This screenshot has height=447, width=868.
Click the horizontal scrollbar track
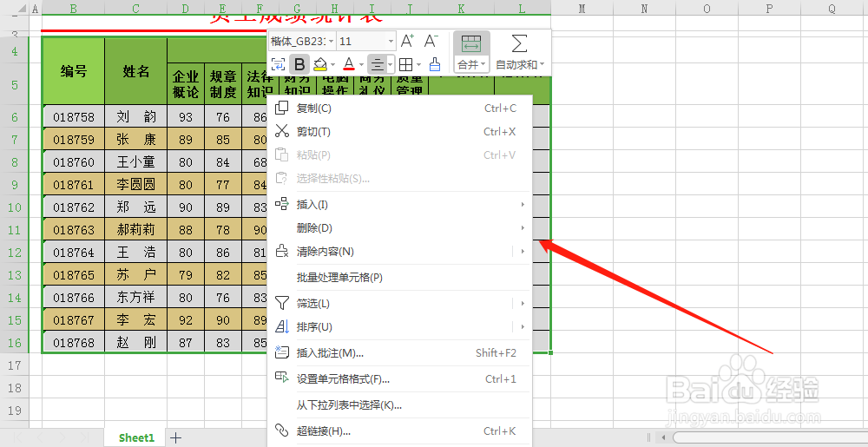point(770,438)
